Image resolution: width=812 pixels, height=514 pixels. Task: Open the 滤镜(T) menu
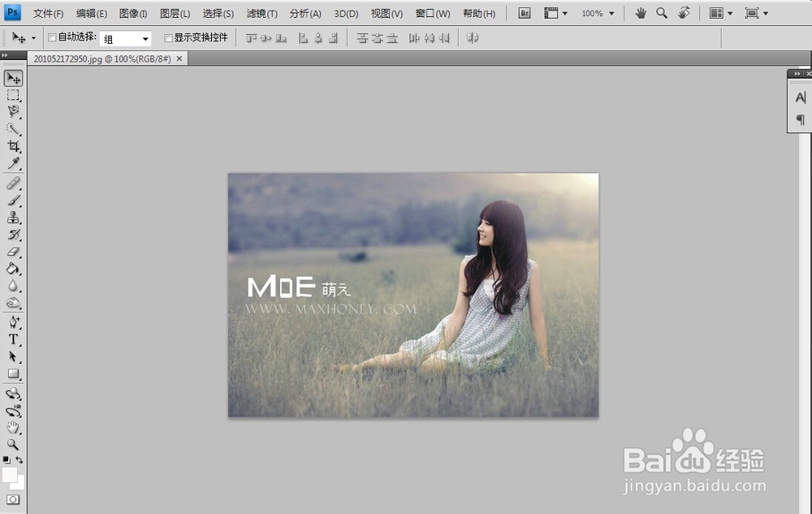pyautogui.click(x=261, y=14)
